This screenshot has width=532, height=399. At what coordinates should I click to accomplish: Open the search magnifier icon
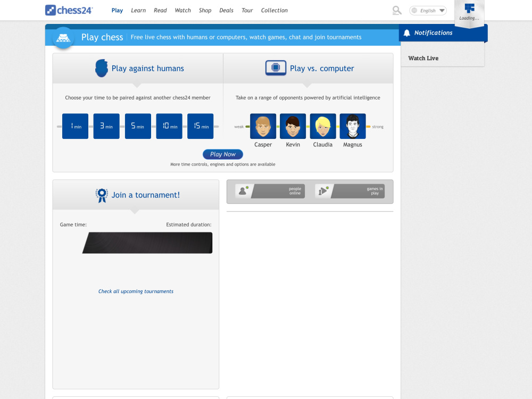tap(397, 11)
